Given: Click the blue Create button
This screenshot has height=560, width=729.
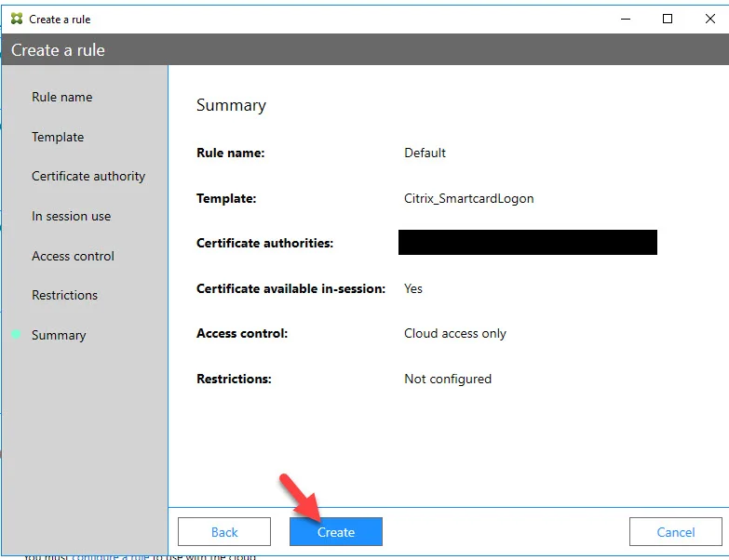Looking at the screenshot, I should [x=336, y=532].
